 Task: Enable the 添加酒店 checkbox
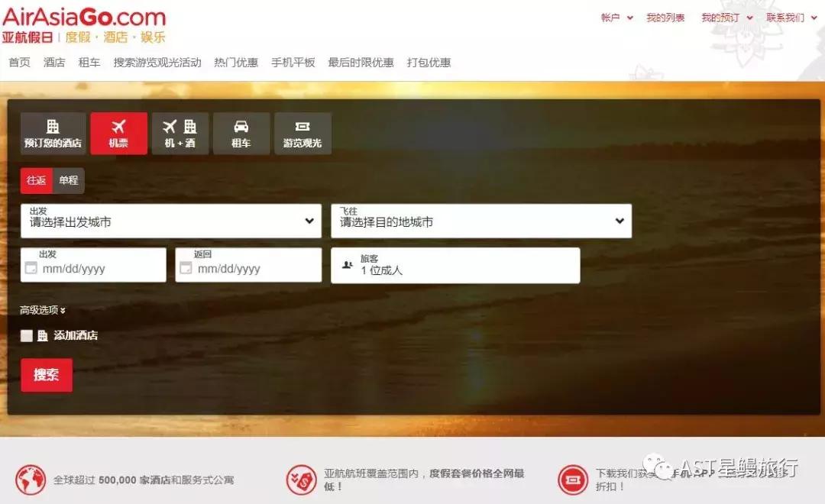click(26, 335)
